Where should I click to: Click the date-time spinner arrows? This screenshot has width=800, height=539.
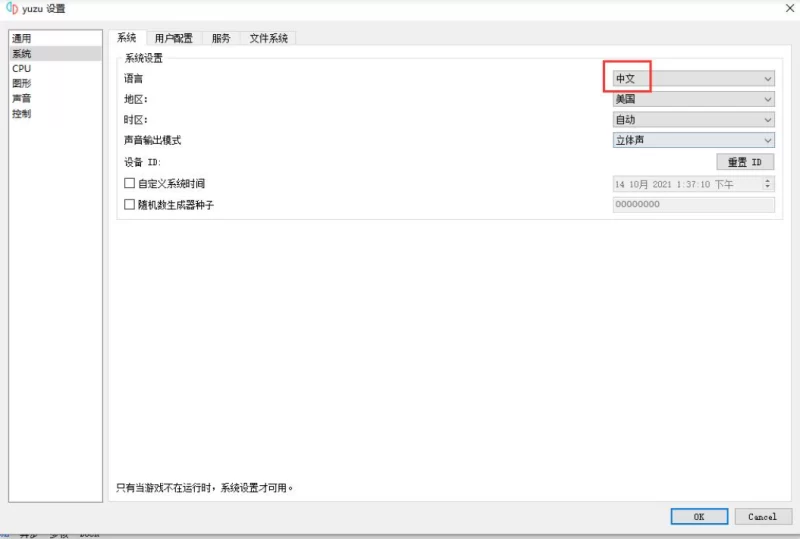pyautogui.click(x=767, y=184)
